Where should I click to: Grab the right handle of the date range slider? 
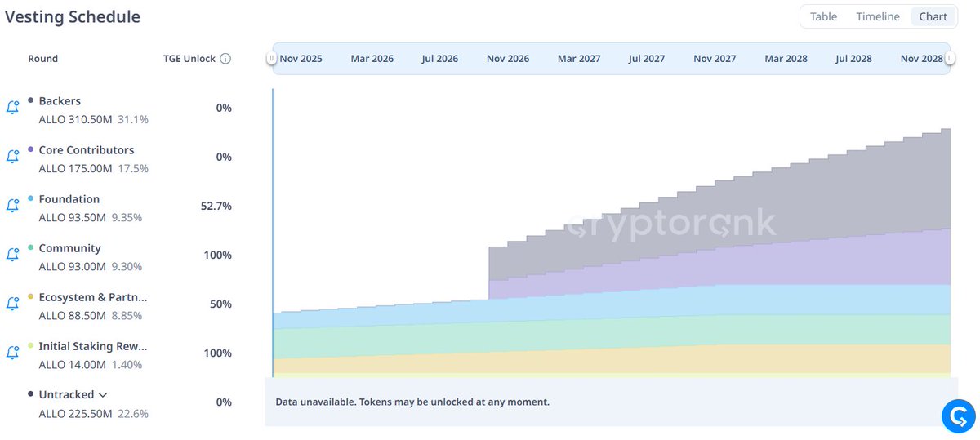950,59
